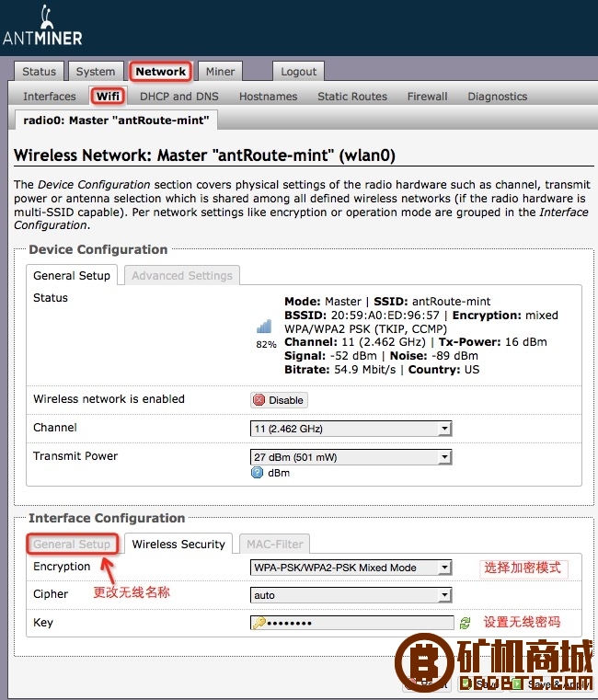Select the Network tab
This screenshot has height=700, width=598.
click(x=161, y=72)
